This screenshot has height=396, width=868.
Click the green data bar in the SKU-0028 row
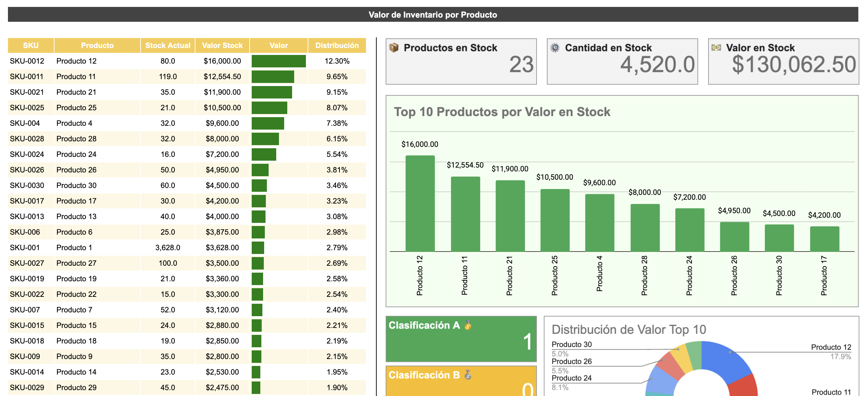click(x=265, y=139)
